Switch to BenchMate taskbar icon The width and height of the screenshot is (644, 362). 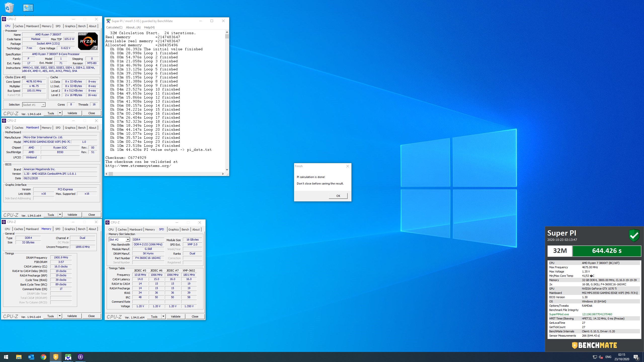(x=56, y=357)
